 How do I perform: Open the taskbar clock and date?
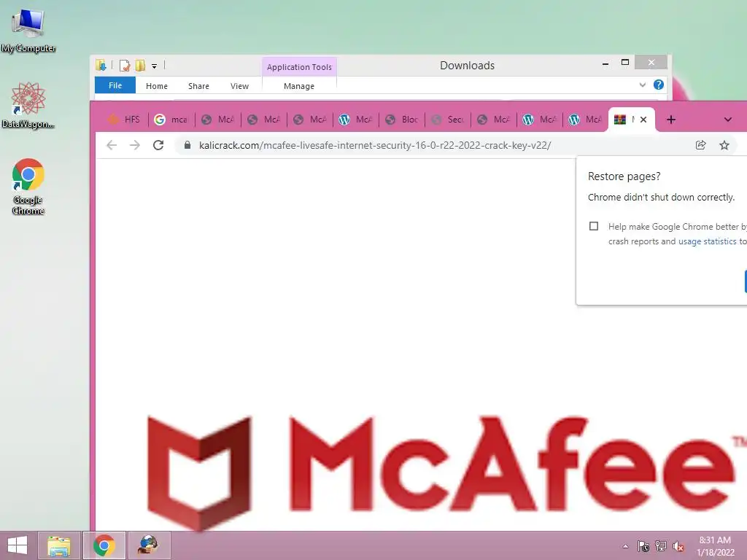[715, 546]
